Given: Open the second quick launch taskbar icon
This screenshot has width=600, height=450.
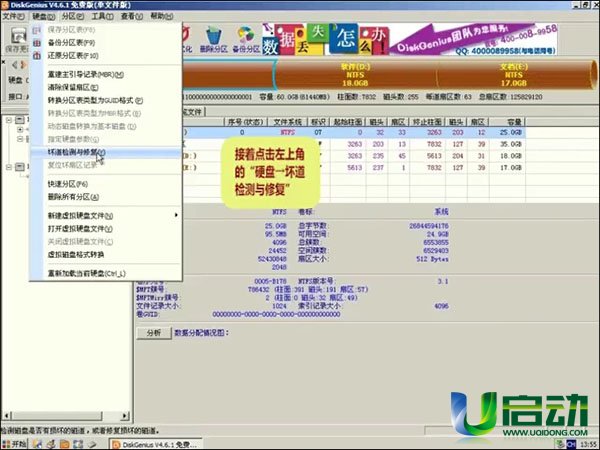Looking at the screenshot, I should coord(51,444).
